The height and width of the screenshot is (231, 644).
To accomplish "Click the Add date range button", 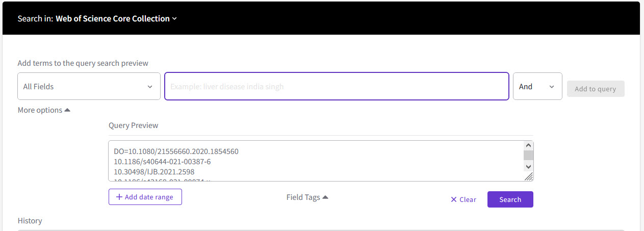I will (x=145, y=197).
